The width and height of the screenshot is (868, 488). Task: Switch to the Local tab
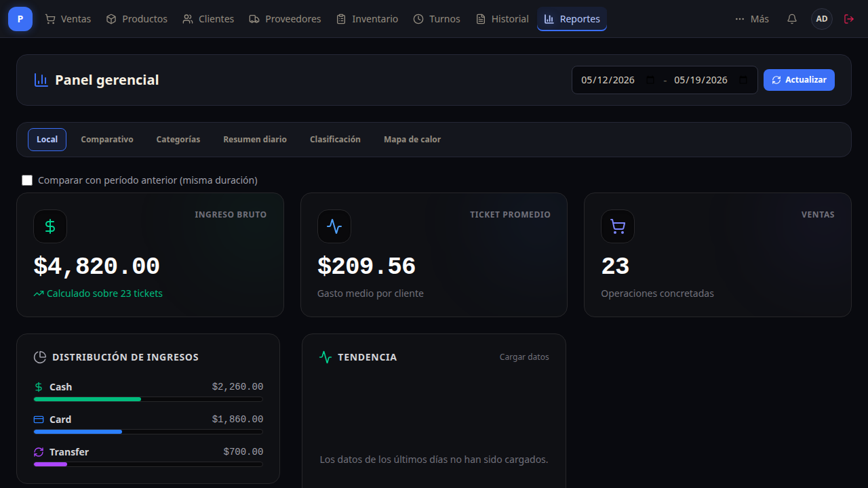47,140
